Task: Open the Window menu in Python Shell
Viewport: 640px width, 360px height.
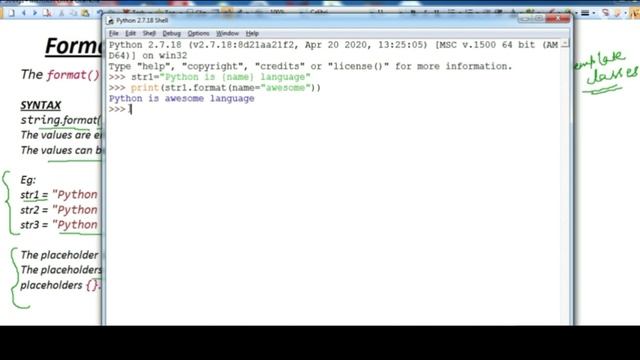Action: [x=227, y=33]
